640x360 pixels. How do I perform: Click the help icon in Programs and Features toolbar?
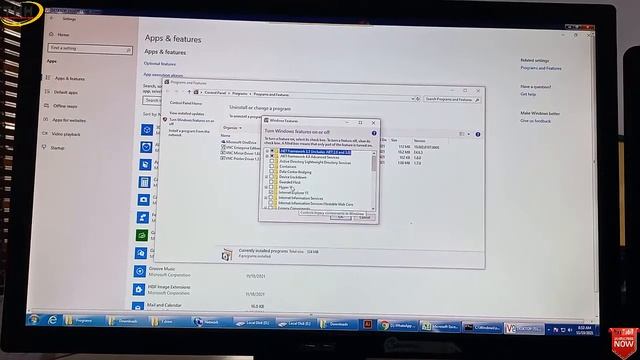(x=478, y=134)
